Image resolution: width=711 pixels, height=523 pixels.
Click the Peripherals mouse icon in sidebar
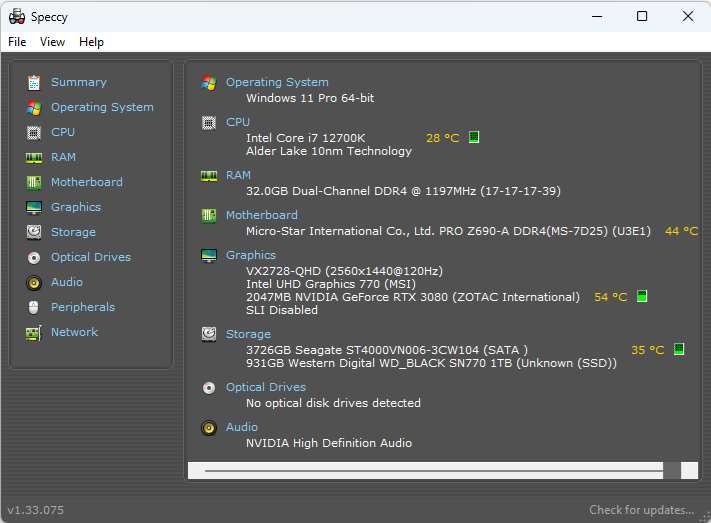pyautogui.click(x=34, y=308)
